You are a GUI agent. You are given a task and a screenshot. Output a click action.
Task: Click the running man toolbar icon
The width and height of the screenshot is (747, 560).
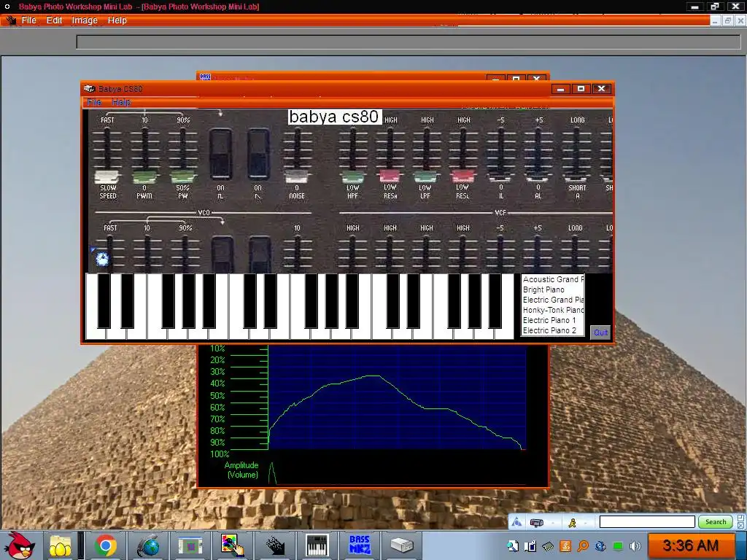[x=572, y=522]
